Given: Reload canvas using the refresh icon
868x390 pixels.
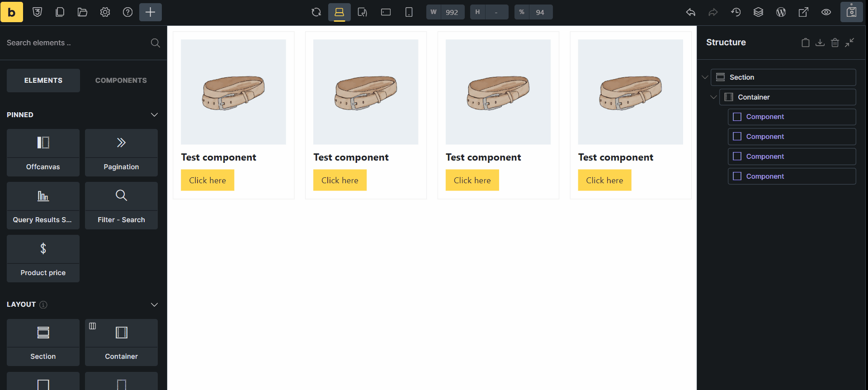Looking at the screenshot, I should pos(316,12).
